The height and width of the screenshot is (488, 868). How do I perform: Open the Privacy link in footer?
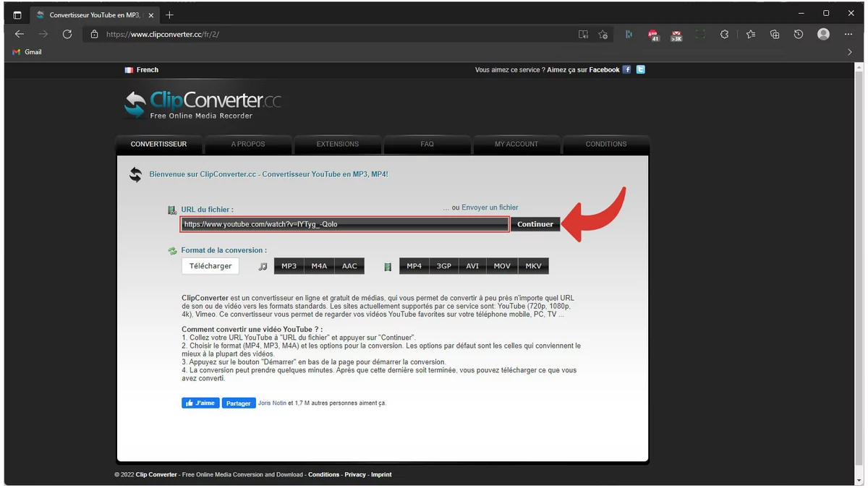click(355, 474)
